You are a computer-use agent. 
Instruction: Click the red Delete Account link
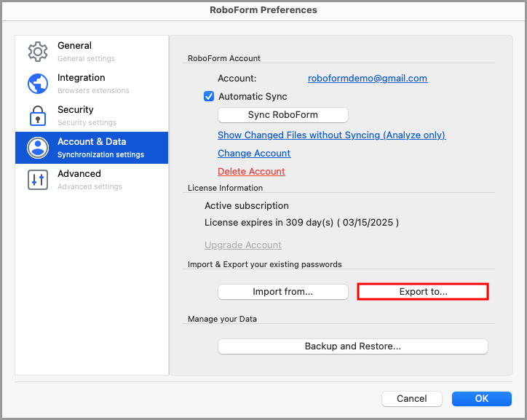pos(251,171)
